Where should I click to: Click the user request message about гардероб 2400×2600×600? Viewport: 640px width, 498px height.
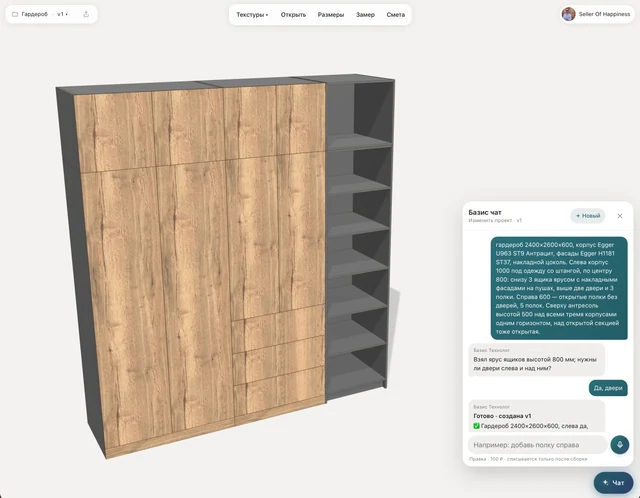tap(559, 288)
